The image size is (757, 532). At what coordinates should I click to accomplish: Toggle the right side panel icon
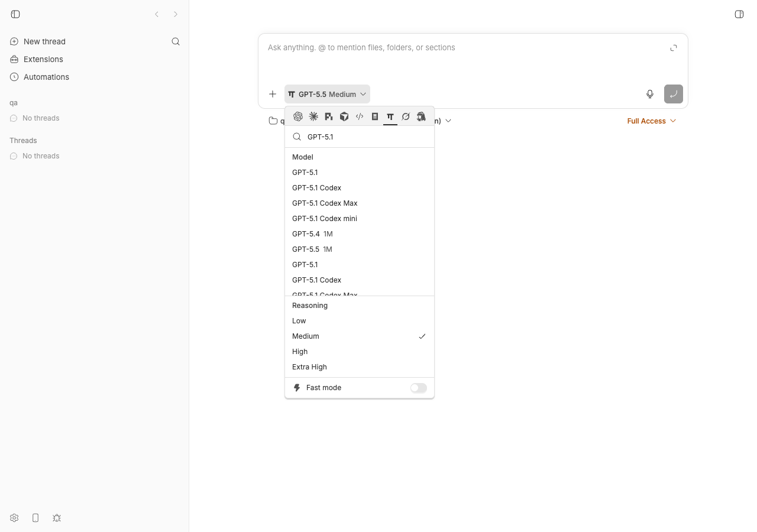pyautogui.click(x=739, y=14)
